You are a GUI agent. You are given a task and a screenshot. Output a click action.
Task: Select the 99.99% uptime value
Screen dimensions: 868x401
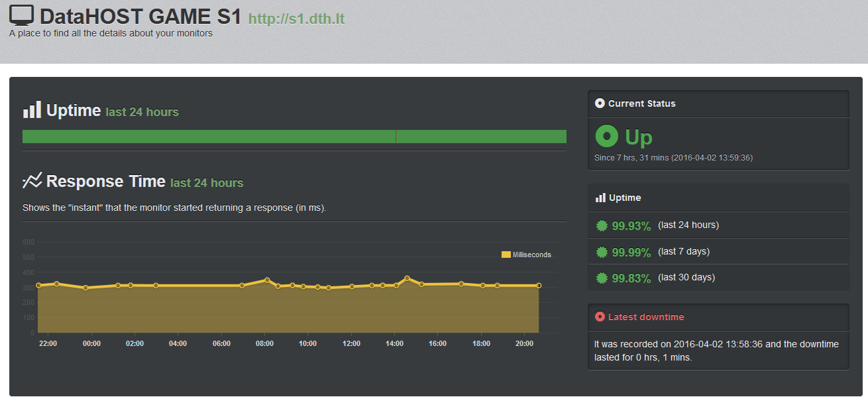(x=631, y=253)
